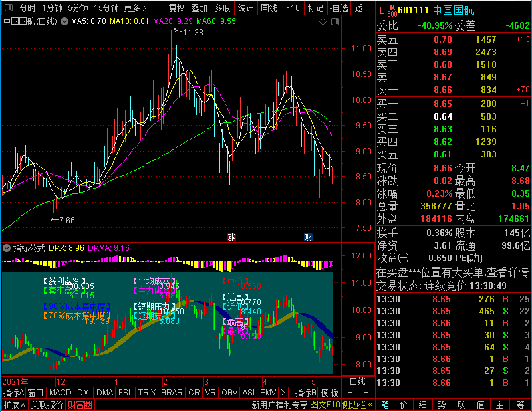
Task: Open the 模板 template tab
Action: point(329,393)
